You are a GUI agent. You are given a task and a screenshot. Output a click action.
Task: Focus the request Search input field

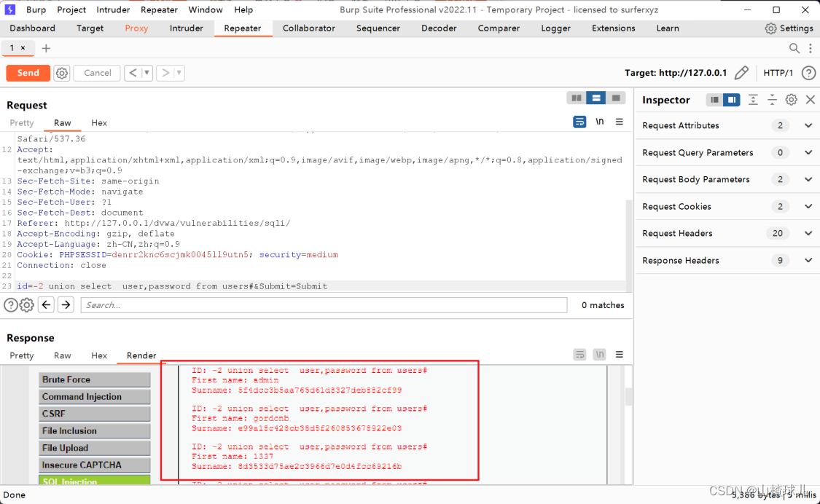[x=324, y=305]
